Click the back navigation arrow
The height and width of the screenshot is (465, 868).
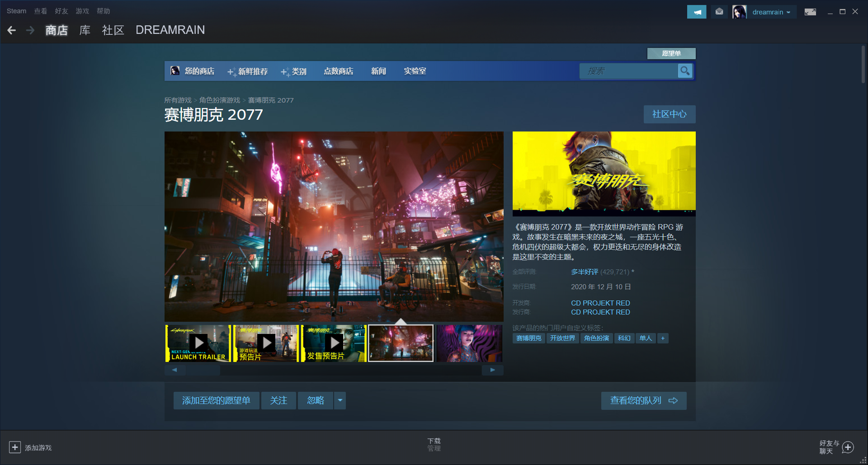click(12, 30)
